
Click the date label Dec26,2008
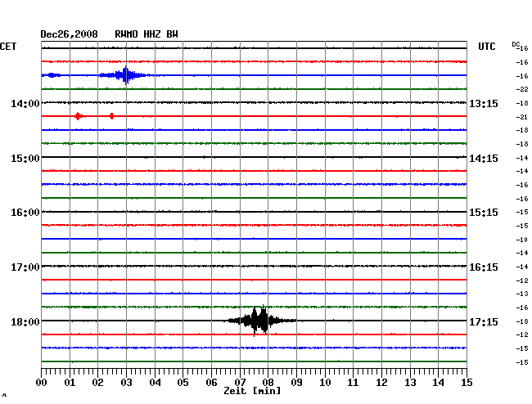pyautogui.click(x=69, y=34)
